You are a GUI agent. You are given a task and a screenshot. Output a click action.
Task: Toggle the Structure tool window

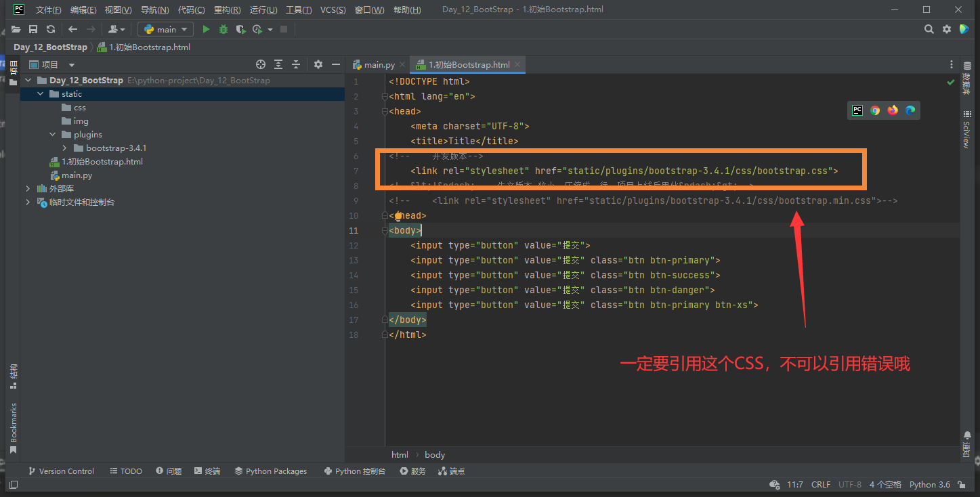[14, 376]
